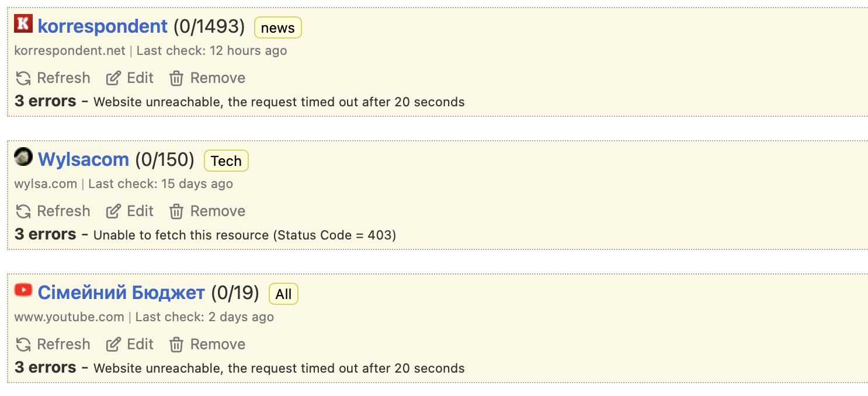Open the edit icon for korrespondent
The height and width of the screenshot is (396, 868).
point(114,77)
